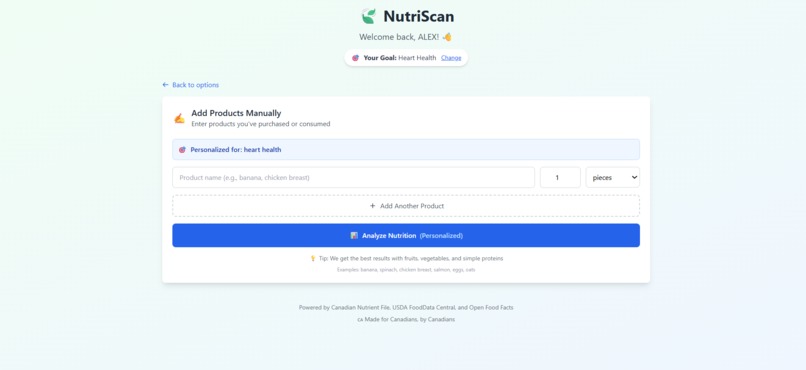Click the Examples: banana, spinach line
Viewport: 806px width, 370px height.
tap(406, 270)
